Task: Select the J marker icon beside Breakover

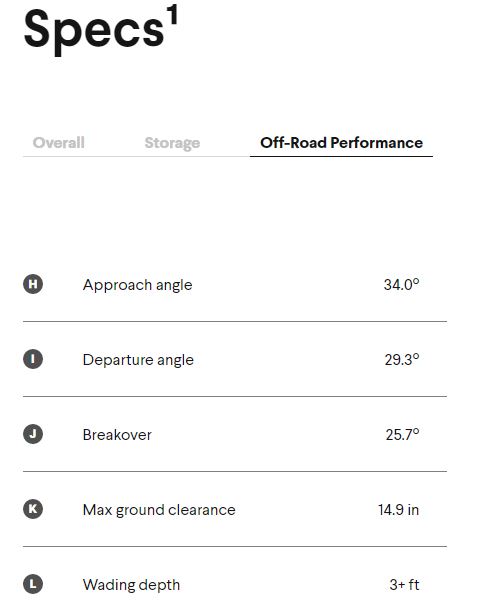Action: 33,434
